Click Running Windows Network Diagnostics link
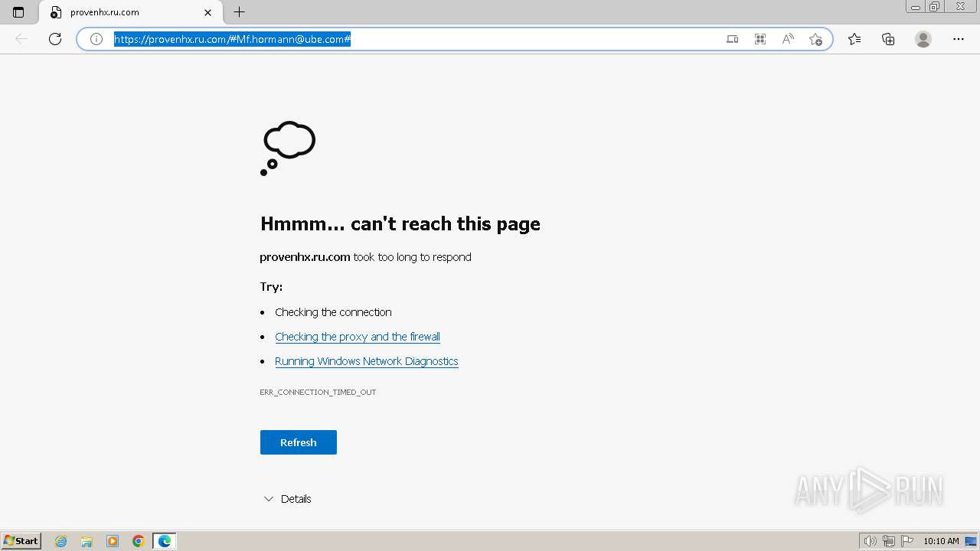 pyautogui.click(x=367, y=361)
